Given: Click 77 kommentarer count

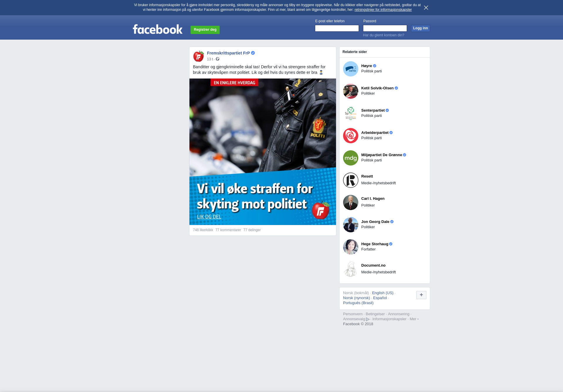Looking at the screenshot, I should click(x=228, y=230).
